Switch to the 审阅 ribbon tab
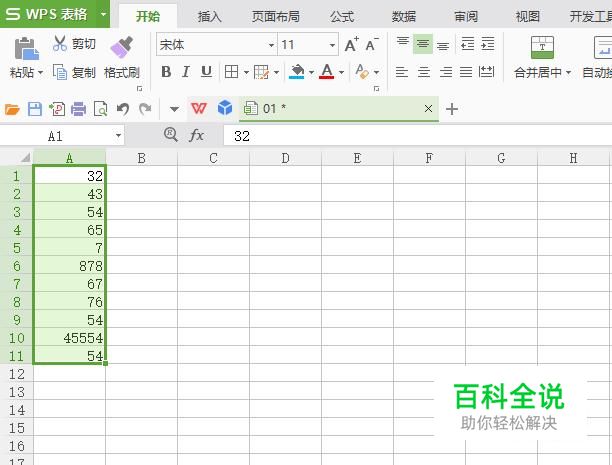Viewport: 612px width, 465px height. pyautogui.click(x=466, y=16)
